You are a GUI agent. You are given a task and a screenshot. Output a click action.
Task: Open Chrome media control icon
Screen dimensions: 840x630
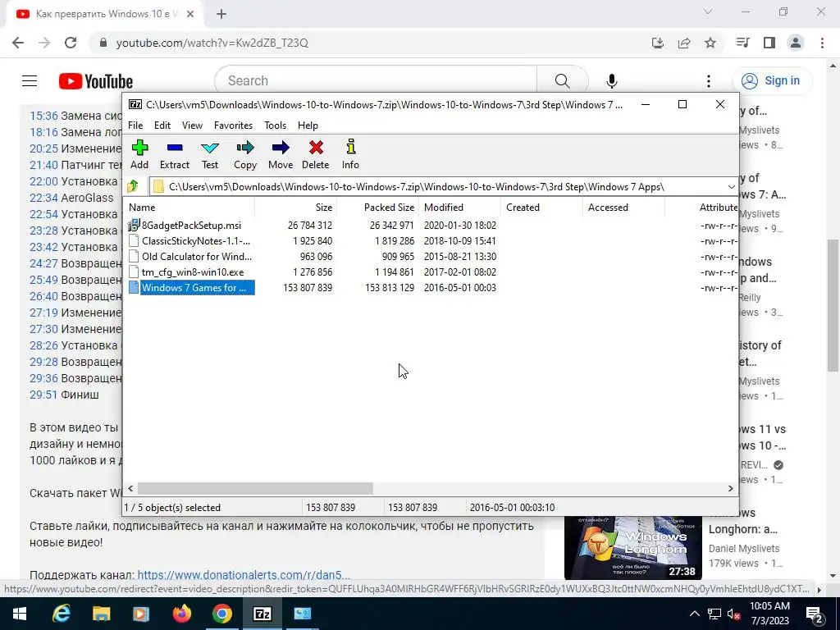tap(742, 43)
